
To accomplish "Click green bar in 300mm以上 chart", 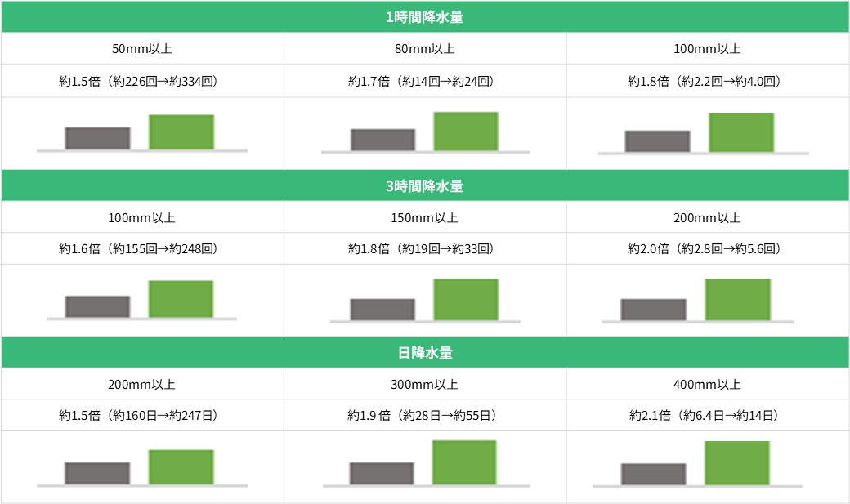I will [x=464, y=462].
